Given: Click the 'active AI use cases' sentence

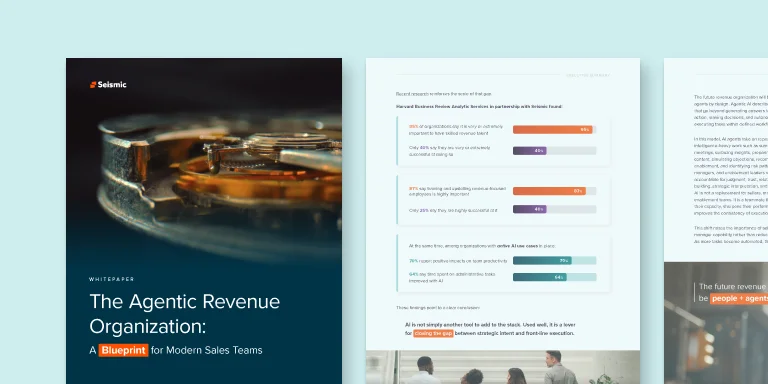Looking at the screenshot, I should (482, 246).
